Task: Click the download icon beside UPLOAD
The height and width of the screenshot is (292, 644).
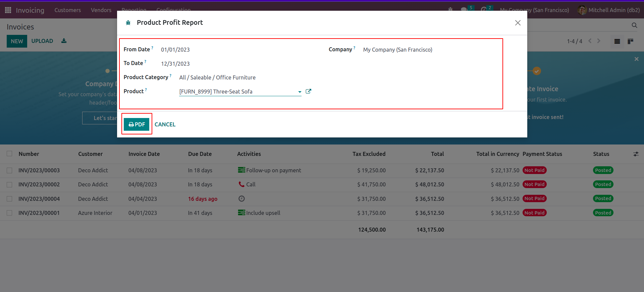Action: (x=64, y=41)
